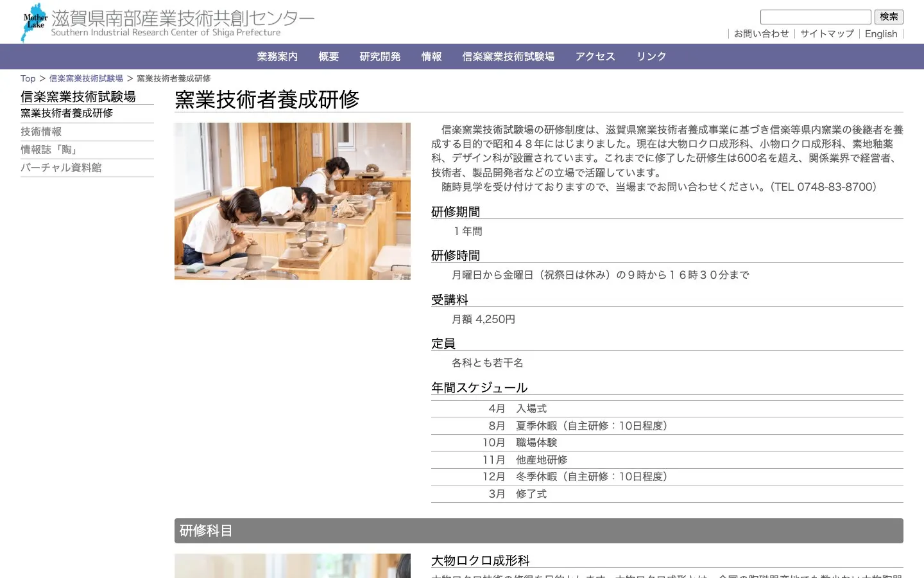Image resolution: width=924 pixels, height=578 pixels.
Task: Click the 3月 修了式 schedule row
Action: 667,494
